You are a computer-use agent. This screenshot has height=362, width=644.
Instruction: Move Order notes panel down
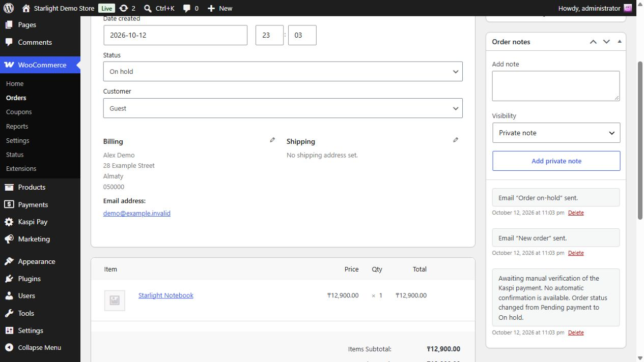tap(606, 42)
